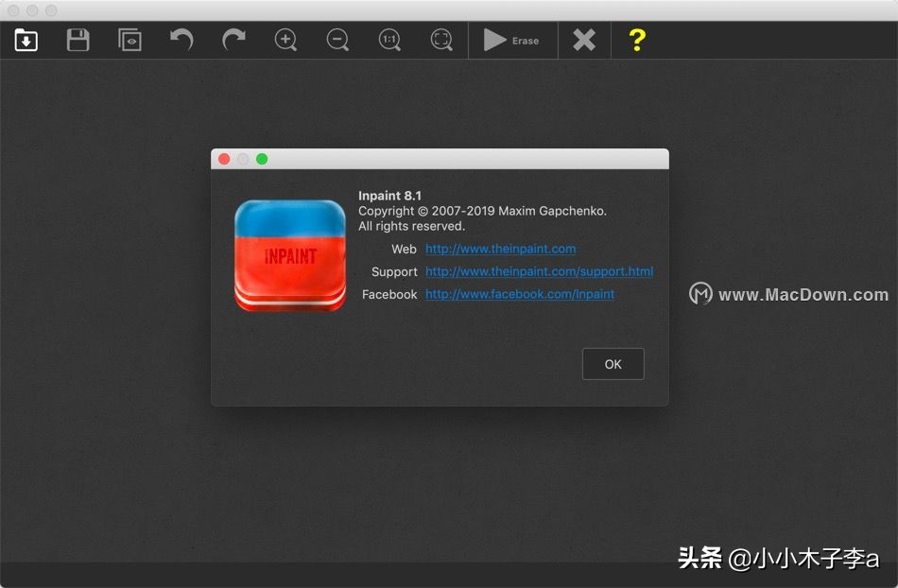This screenshot has height=588, width=898.
Task: Open an image file with the load icon
Action: [26, 40]
